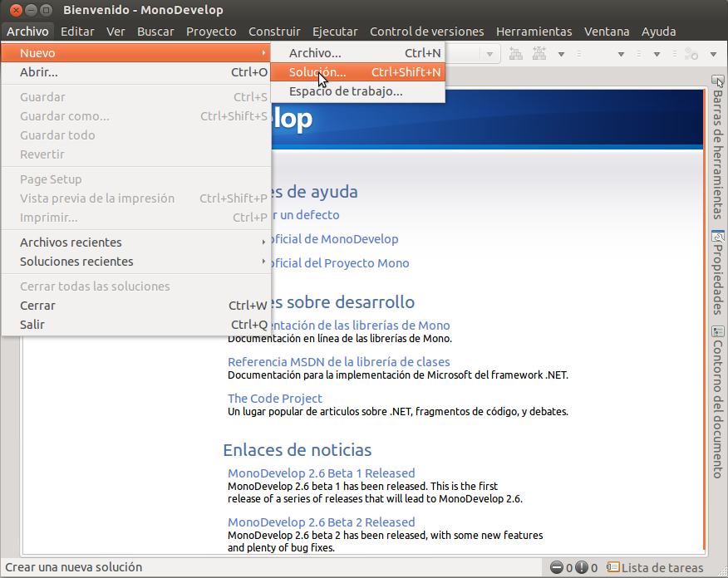The width and height of the screenshot is (728, 578).
Task: Choose Salir to quit MonoDevelop
Action: tap(136, 324)
